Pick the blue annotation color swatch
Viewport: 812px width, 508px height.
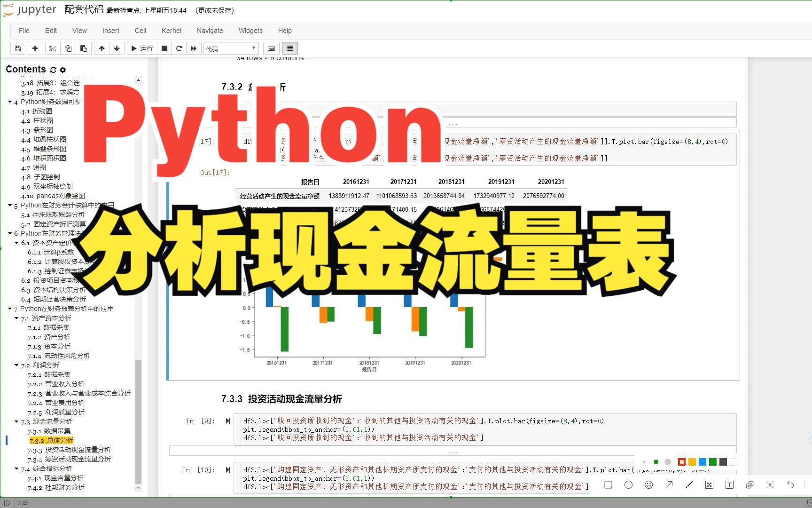703,462
